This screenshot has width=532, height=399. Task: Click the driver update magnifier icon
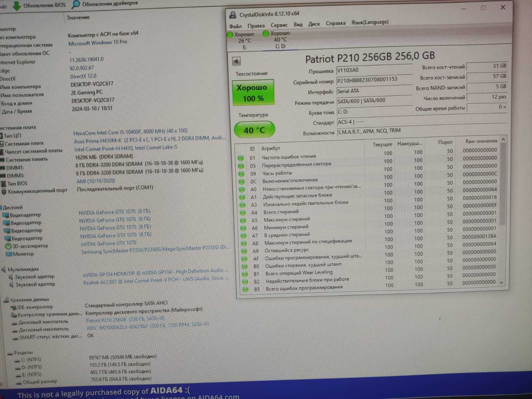tap(76, 4)
